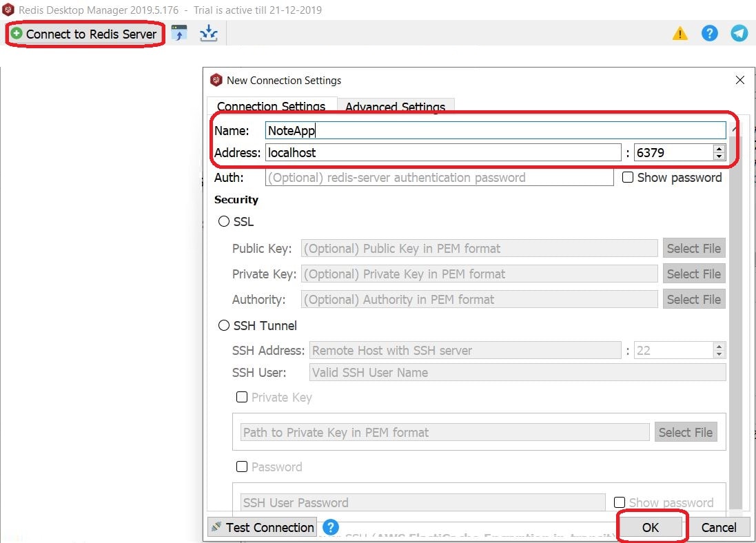Click the New Connection Settings dialog icon

(x=216, y=80)
